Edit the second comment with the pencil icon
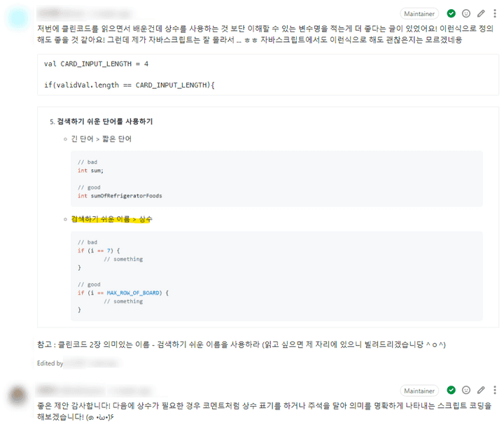Viewport: 504px width, 429px height. click(481, 390)
